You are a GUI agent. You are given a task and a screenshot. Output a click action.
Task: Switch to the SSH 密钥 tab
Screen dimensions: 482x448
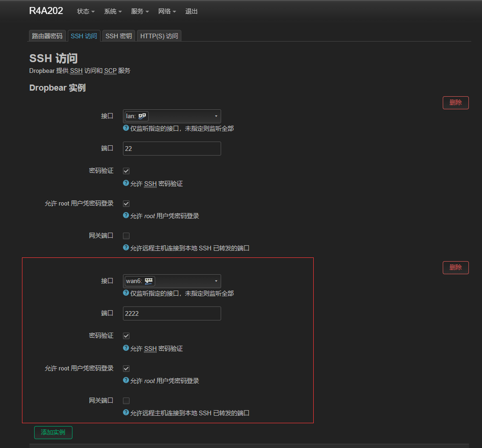point(118,36)
